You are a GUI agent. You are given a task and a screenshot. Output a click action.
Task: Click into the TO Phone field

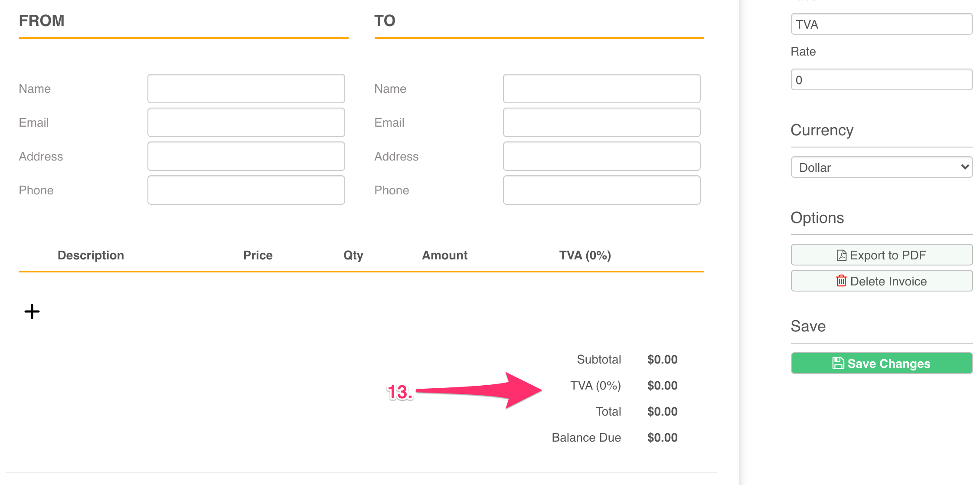point(601,190)
